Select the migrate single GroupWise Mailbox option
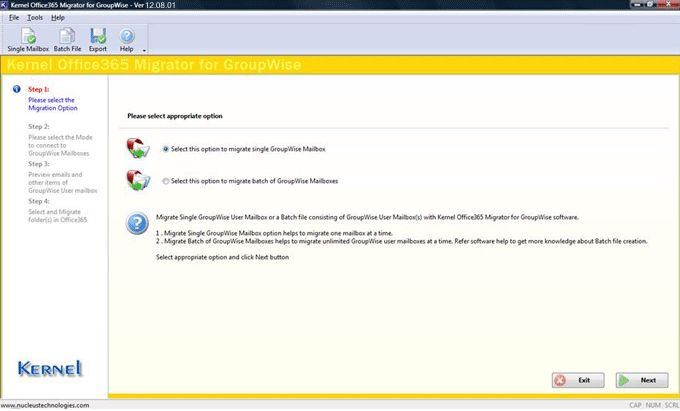 point(244,149)
